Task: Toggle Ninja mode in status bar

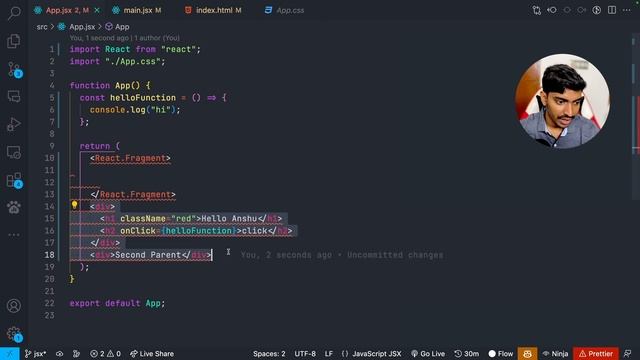Action: click(555, 353)
